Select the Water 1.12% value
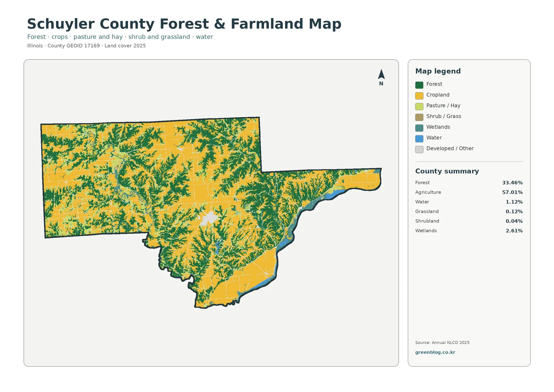This screenshot has height=392, width=554. (x=514, y=202)
